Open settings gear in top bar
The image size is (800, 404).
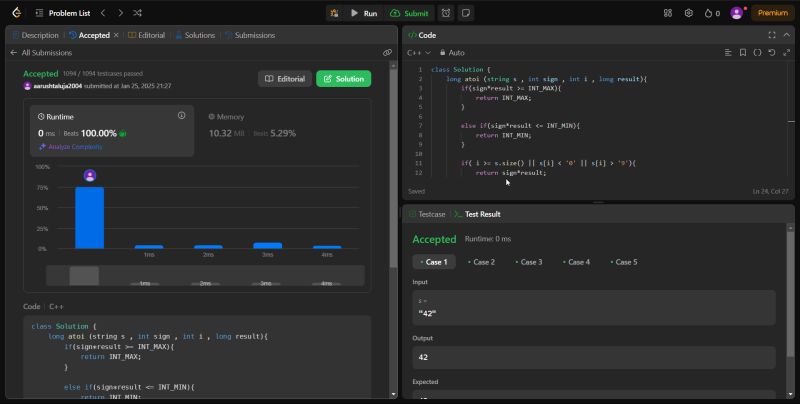[x=689, y=13]
